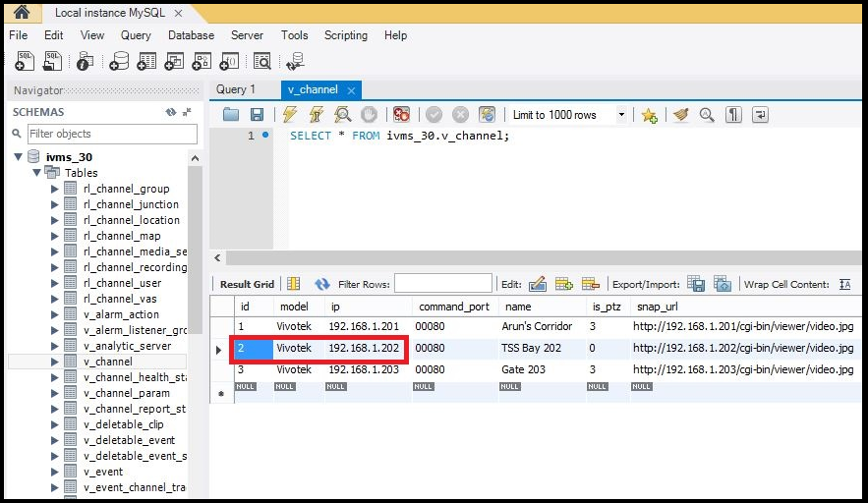The height and width of the screenshot is (503, 868).
Task: Toggle auto-commit mode icon
Action: pos(488,115)
